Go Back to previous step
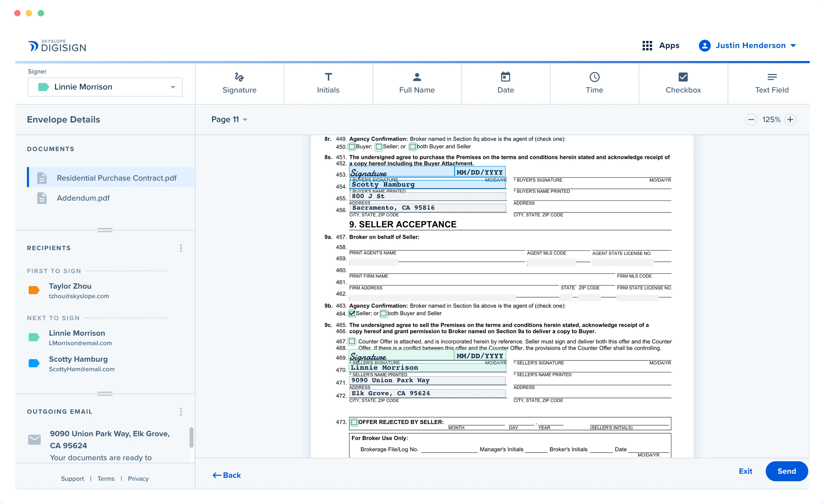Viewport: 824px width, 504px height. click(226, 475)
